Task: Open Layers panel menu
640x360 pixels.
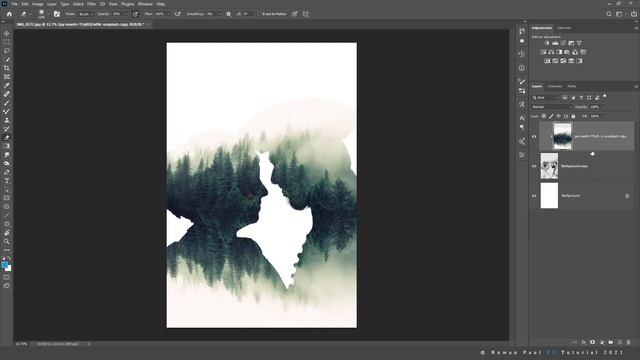Action: [636, 87]
